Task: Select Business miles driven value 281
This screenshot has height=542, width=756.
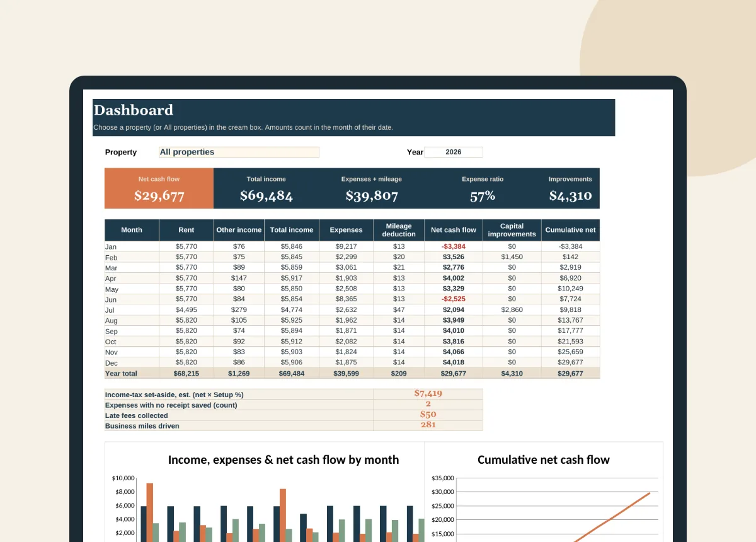Action: point(428,425)
